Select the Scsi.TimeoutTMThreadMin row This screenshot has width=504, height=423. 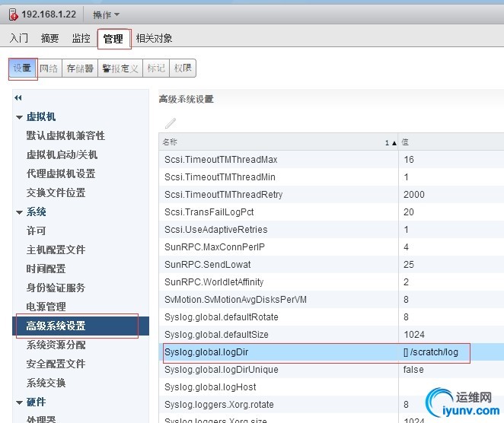[331, 177]
